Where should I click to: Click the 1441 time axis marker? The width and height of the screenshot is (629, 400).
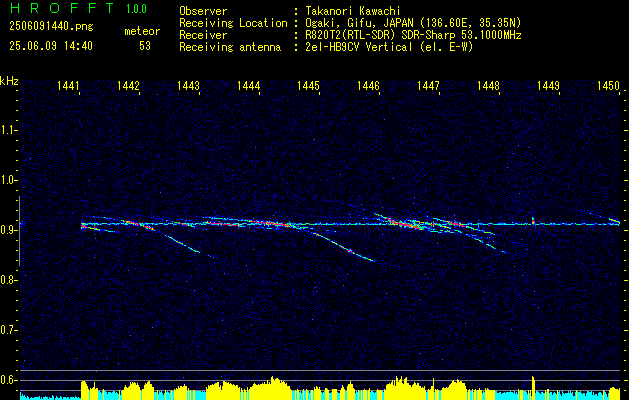coord(68,85)
